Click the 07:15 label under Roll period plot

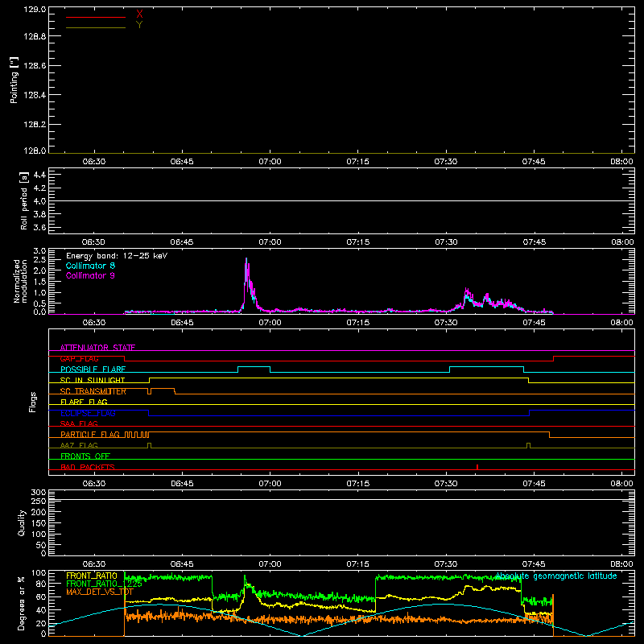point(357,242)
